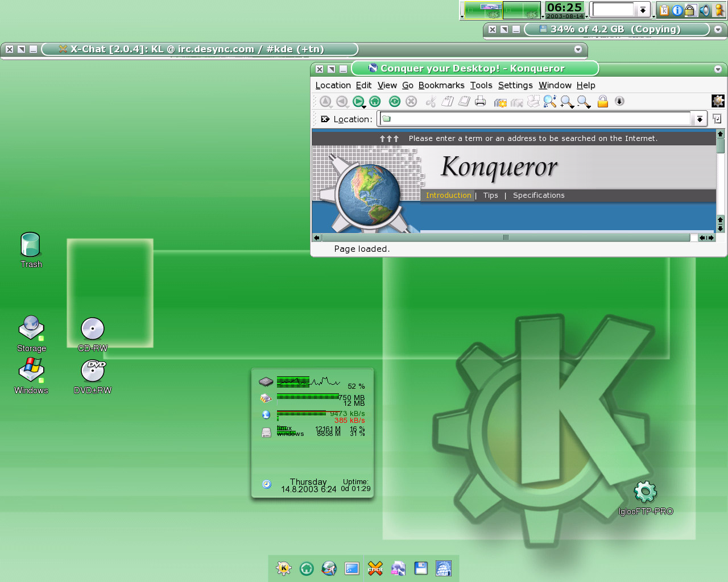Switch to the first virtual desktop in pager
This screenshot has width=728, height=582.
point(483,10)
